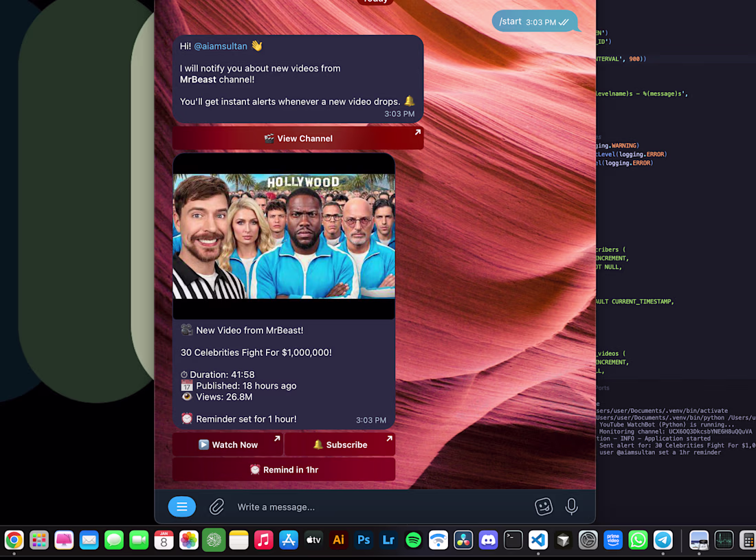Viewport: 756px width, 560px height.
Task: Switch to Visual Studio Code in dock
Action: coord(538,540)
